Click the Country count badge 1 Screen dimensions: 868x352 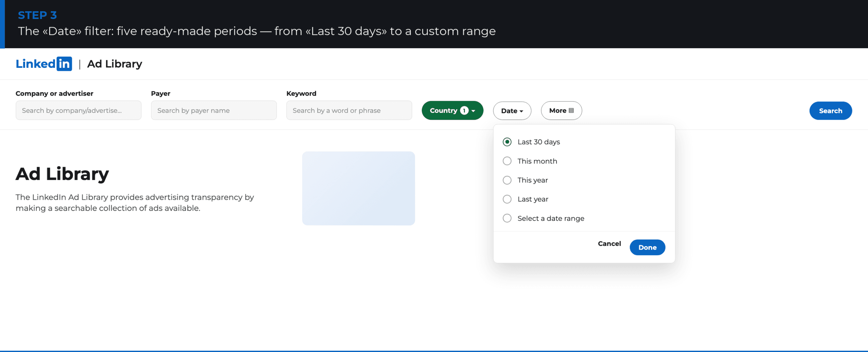(464, 111)
